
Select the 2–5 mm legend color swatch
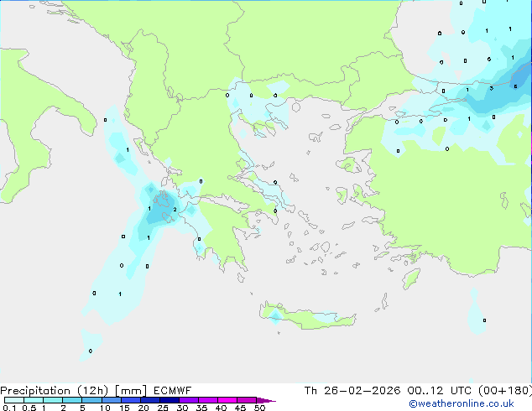tap(72, 400)
